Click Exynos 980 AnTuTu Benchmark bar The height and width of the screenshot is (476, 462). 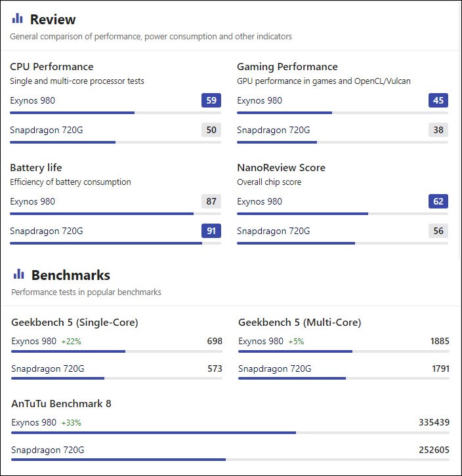(230, 433)
